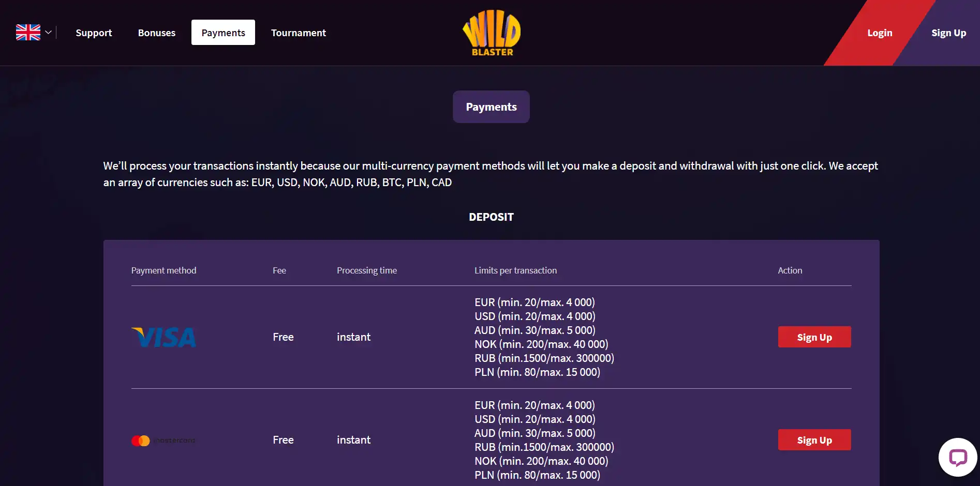Click the Login button in header
The height and width of the screenshot is (486, 980).
(880, 33)
